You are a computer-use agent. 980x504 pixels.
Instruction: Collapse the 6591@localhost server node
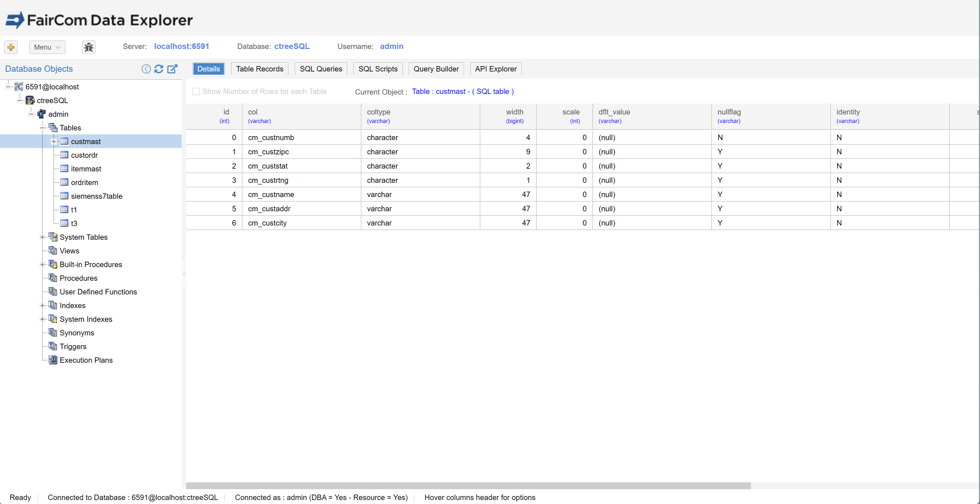point(9,87)
